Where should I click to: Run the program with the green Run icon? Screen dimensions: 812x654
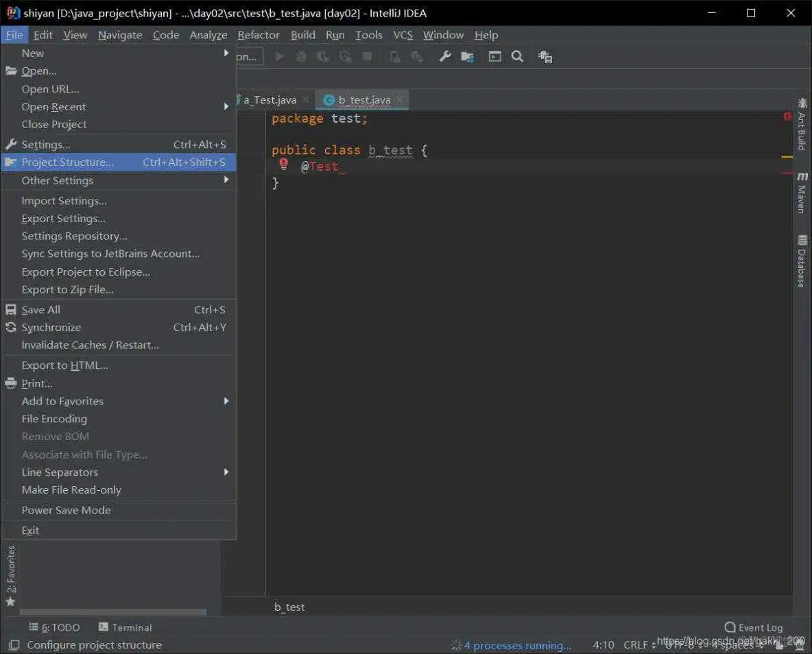coord(279,56)
